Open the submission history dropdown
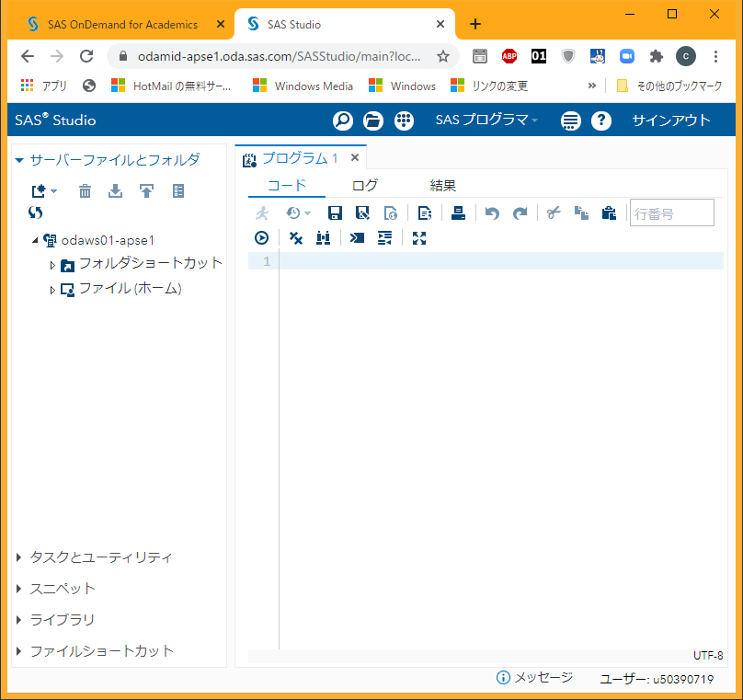The height and width of the screenshot is (700, 743). click(298, 213)
